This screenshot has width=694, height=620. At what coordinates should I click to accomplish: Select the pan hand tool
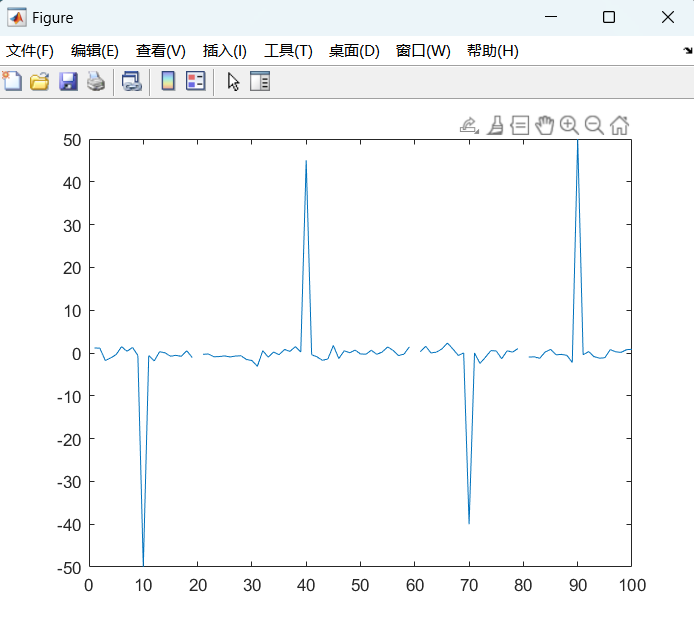544,125
